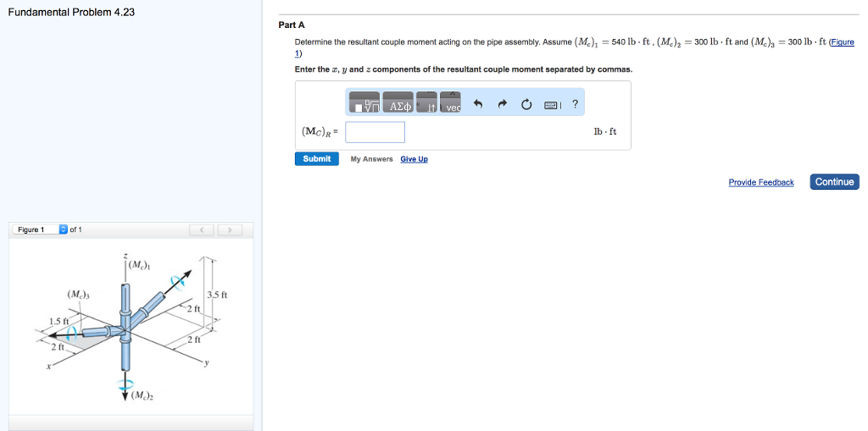
Task: Select the vec vector notation tool
Action: click(x=451, y=103)
